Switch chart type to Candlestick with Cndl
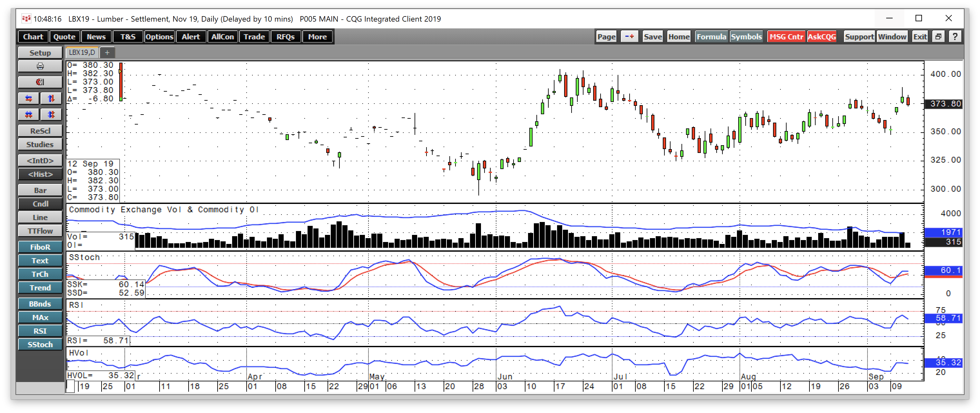Image resolution: width=980 pixels, height=413 pixels. (40, 204)
